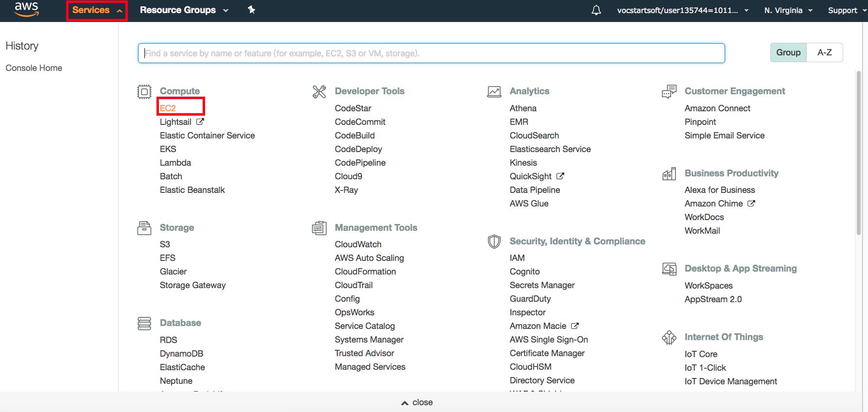
Task: Open AWS Glue service
Action: click(529, 204)
